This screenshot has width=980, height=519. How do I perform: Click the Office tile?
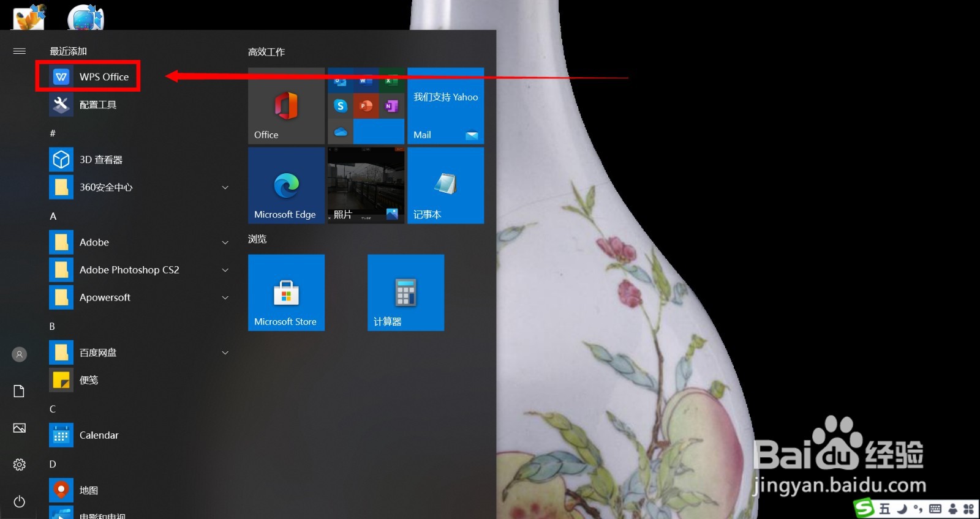pyautogui.click(x=286, y=106)
